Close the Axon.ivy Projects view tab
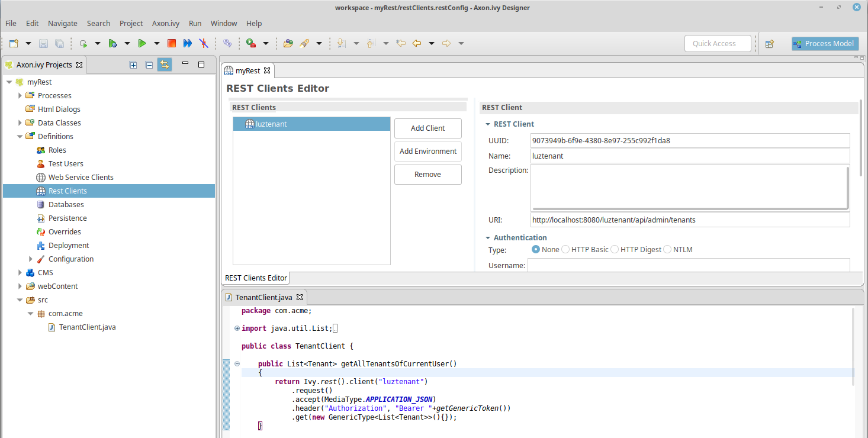This screenshot has height=438, width=868. [79, 65]
